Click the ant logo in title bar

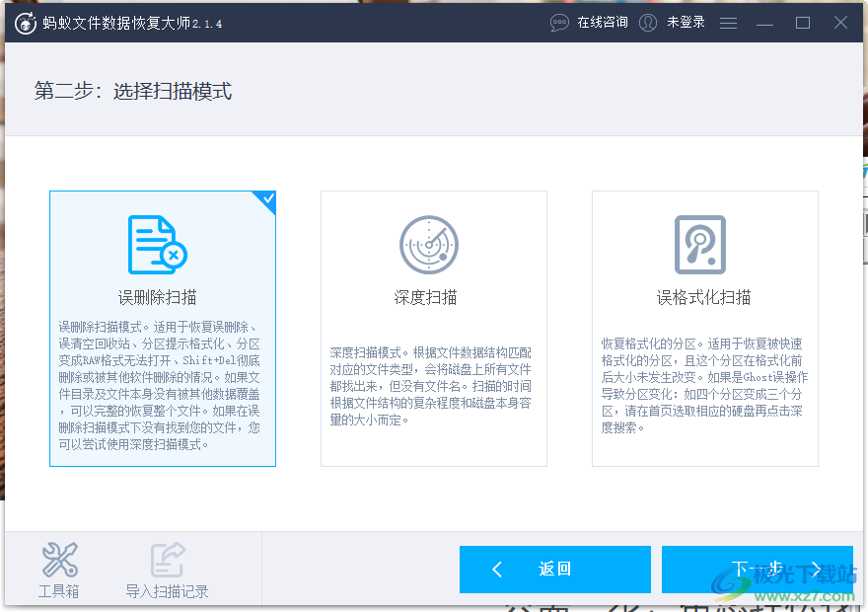[x=25, y=22]
